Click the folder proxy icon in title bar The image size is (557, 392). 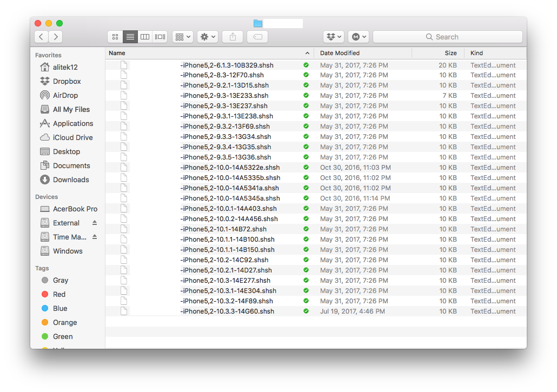(x=258, y=23)
